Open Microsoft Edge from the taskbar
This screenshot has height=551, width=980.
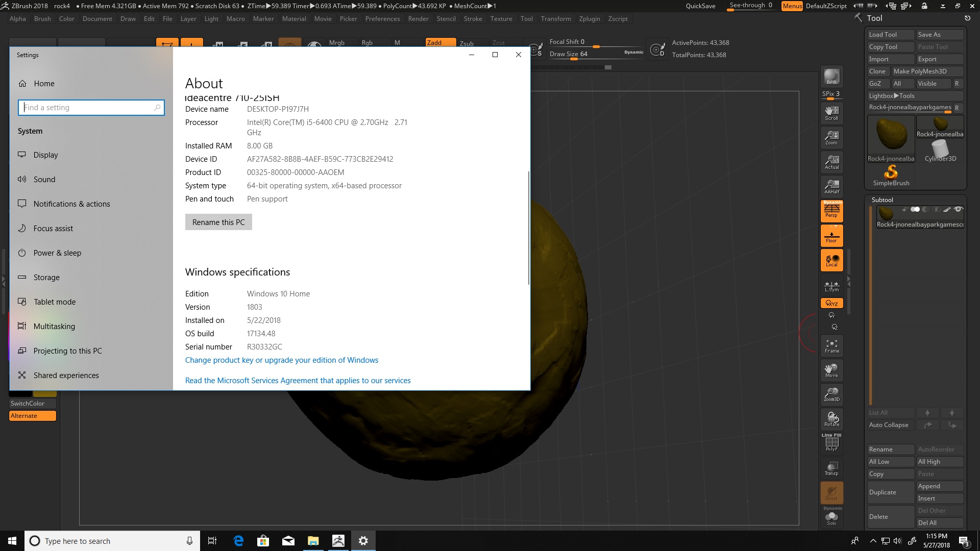(238, 541)
